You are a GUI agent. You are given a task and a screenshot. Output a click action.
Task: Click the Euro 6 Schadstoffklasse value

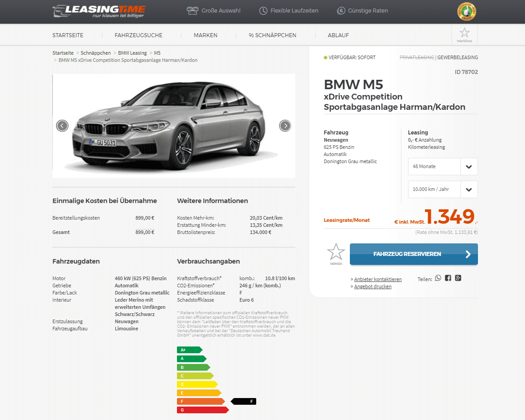coord(246,300)
